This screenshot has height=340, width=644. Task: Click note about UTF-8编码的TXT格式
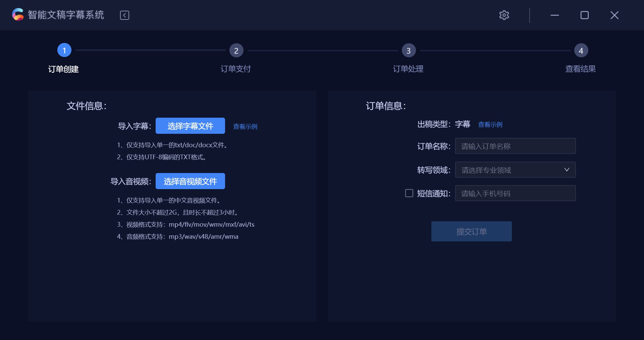[x=162, y=157]
